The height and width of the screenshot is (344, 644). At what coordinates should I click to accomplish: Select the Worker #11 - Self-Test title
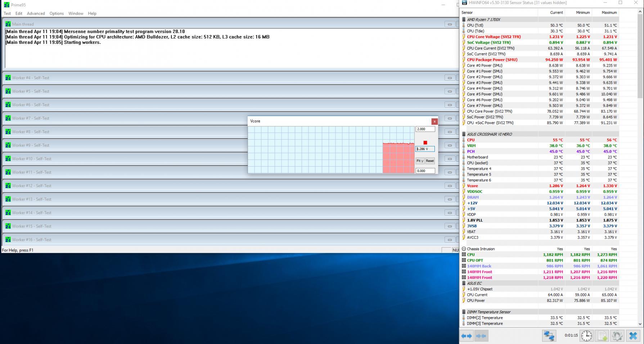coord(32,172)
